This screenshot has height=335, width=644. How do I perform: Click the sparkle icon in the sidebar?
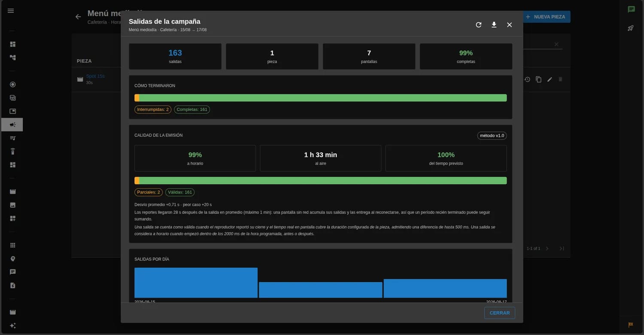13,326
